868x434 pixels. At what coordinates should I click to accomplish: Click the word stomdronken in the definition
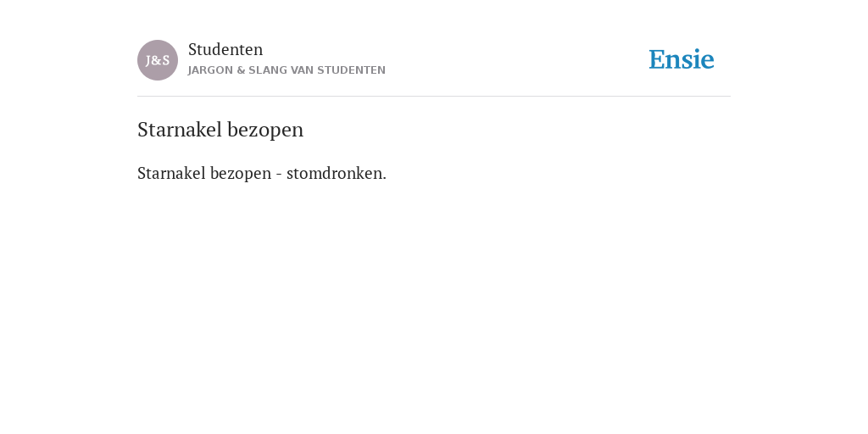tap(336, 173)
